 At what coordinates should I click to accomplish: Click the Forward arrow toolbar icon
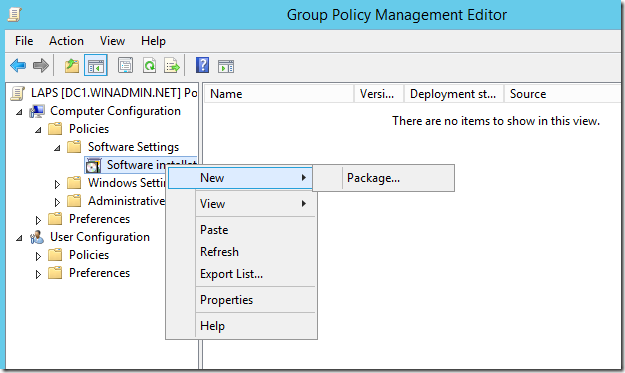tap(41, 65)
